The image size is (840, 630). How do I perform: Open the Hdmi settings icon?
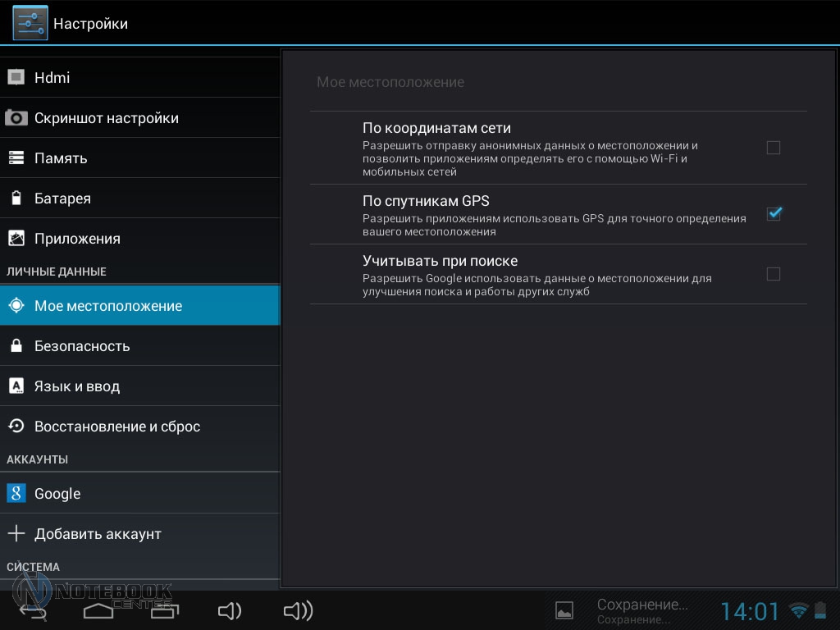[x=16, y=78]
